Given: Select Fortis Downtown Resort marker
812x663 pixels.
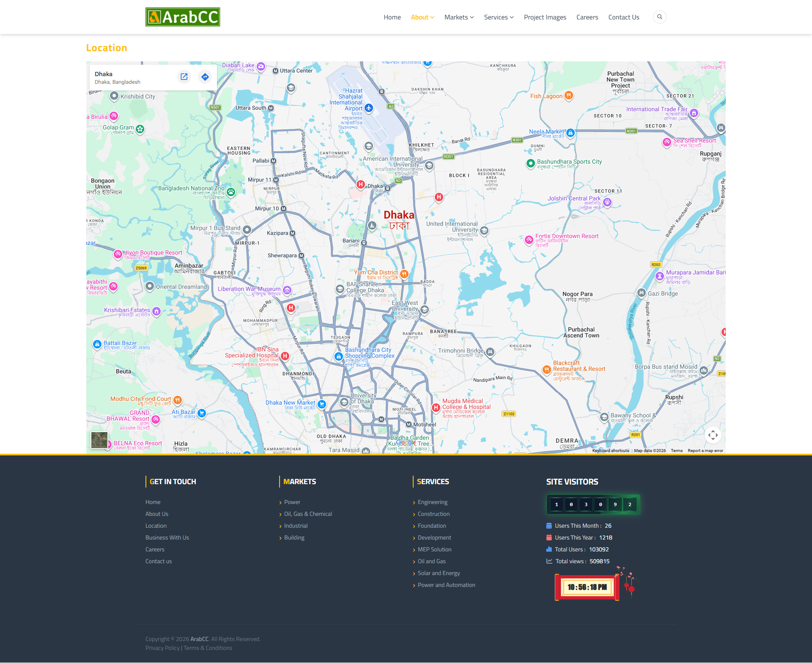Looking at the screenshot, I should click(529, 240).
